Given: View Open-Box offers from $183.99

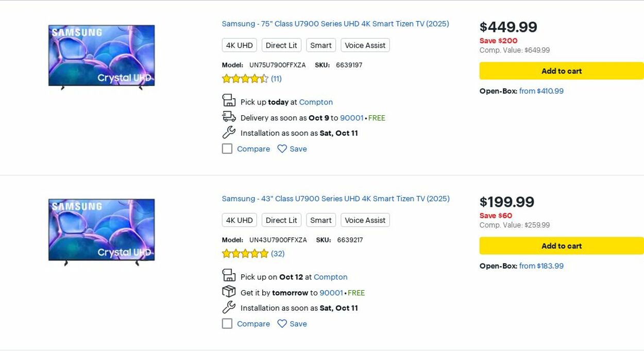Looking at the screenshot, I should pos(541,266).
